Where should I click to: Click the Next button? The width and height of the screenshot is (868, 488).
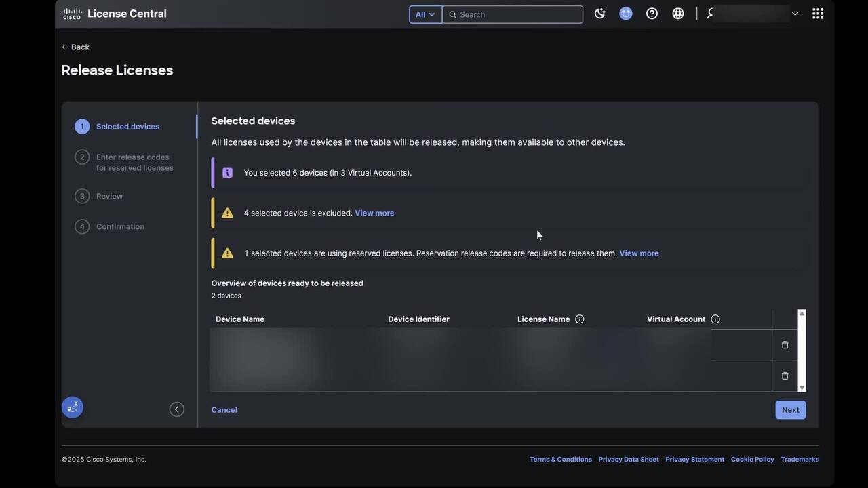[790, 409]
